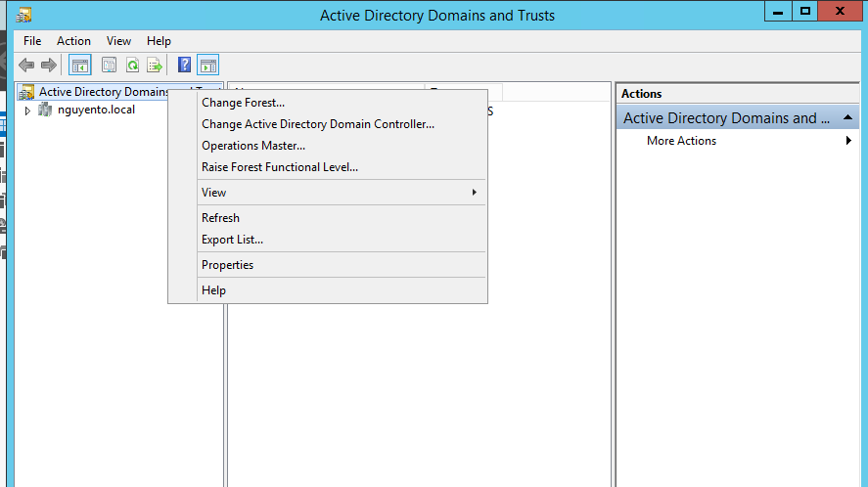Click the title bar application icon
868x487 pixels.
coord(23,15)
